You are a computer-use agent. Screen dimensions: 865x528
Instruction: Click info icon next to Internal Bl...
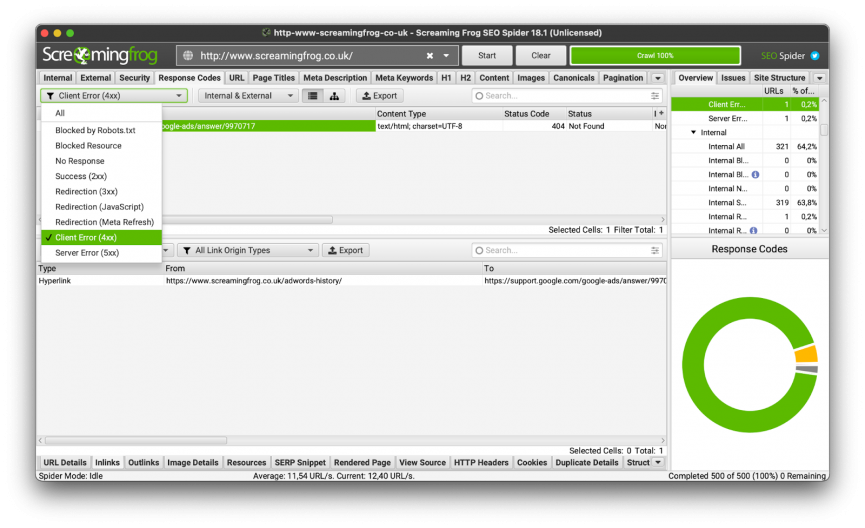click(x=755, y=174)
